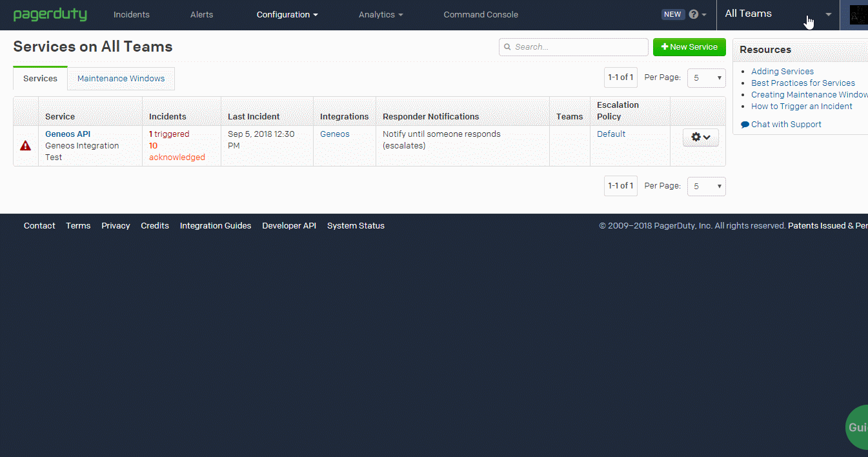Click the user avatar thumbnail
The width and height of the screenshot is (868, 457).
coord(859,15)
